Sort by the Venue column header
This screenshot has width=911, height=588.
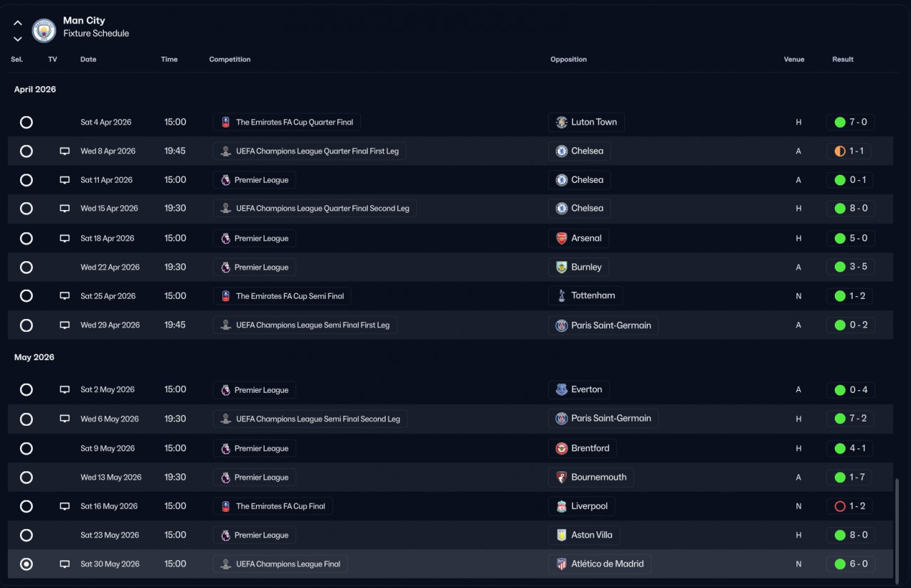coord(794,60)
